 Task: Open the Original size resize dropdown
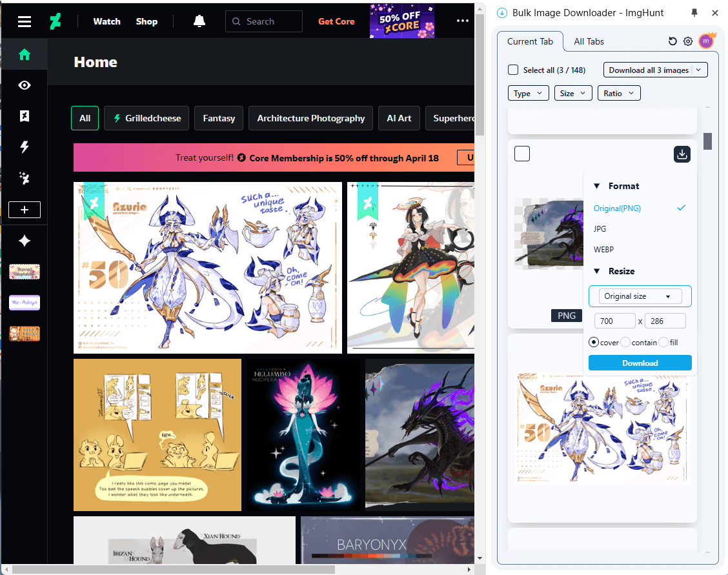click(640, 296)
